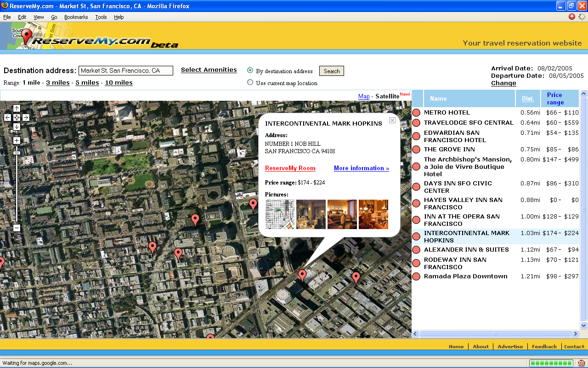Click the zoom slider handle on the map
588x368 pixels.
pos(17,152)
